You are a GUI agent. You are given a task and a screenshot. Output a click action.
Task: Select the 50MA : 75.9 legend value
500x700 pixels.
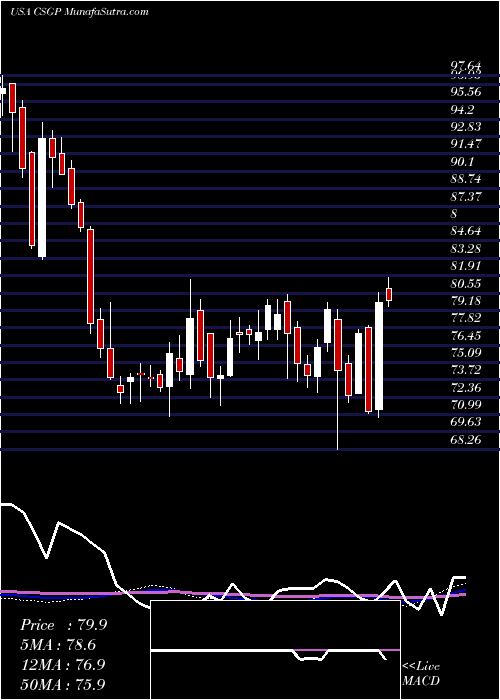(x=62, y=684)
